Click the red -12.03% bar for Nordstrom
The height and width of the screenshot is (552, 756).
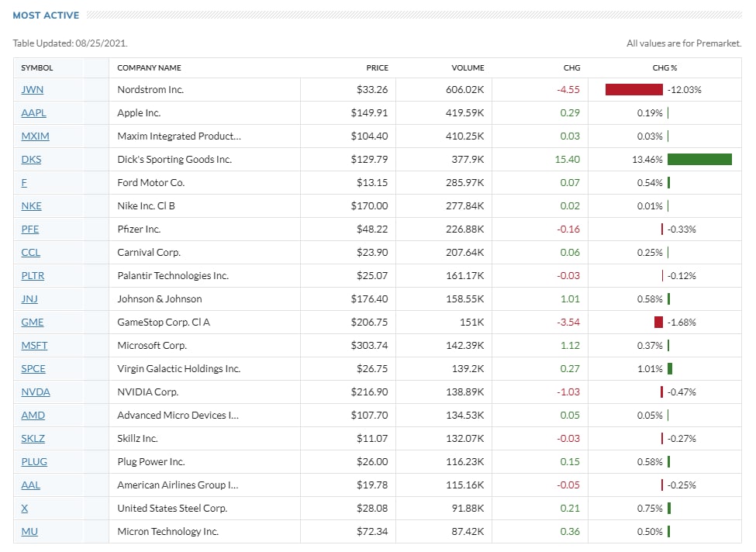pos(634,90)
